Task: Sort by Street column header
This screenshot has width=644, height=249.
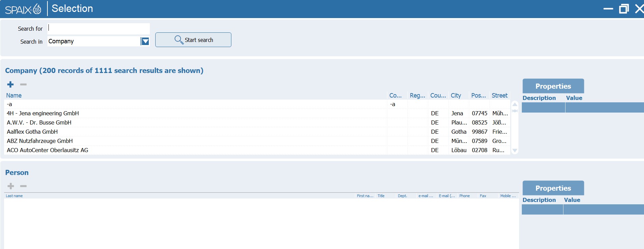Action: (499, 96)
